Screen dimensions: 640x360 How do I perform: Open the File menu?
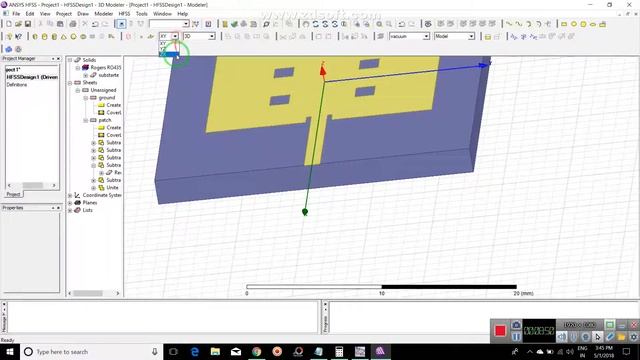[16, 13]
